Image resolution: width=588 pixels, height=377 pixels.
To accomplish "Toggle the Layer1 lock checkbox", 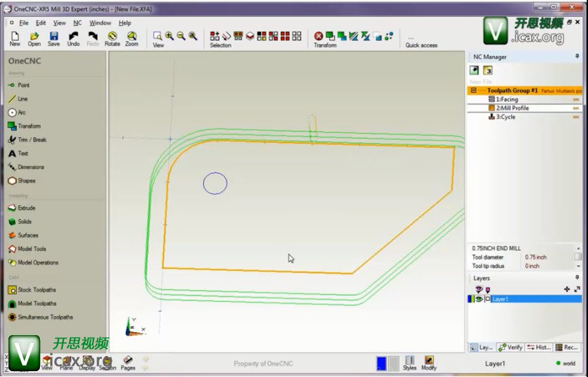I will click(x=487, y=299).
